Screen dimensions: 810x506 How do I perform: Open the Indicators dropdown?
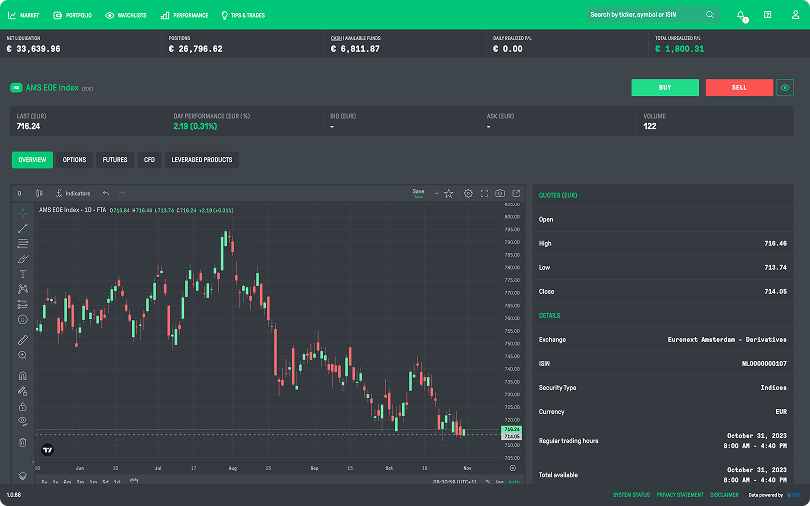click(73, 193)
